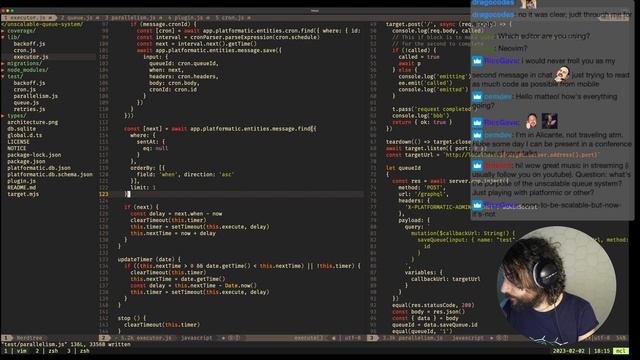Open target.mjs in the file tree
The height and width of the screenshot is (360, 640).
23,194
